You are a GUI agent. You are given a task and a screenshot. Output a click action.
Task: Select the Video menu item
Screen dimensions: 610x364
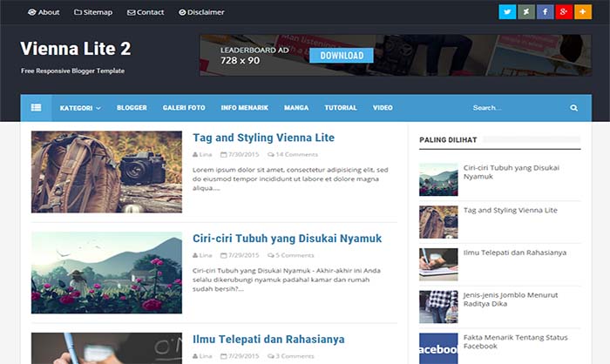coord(383,108)
